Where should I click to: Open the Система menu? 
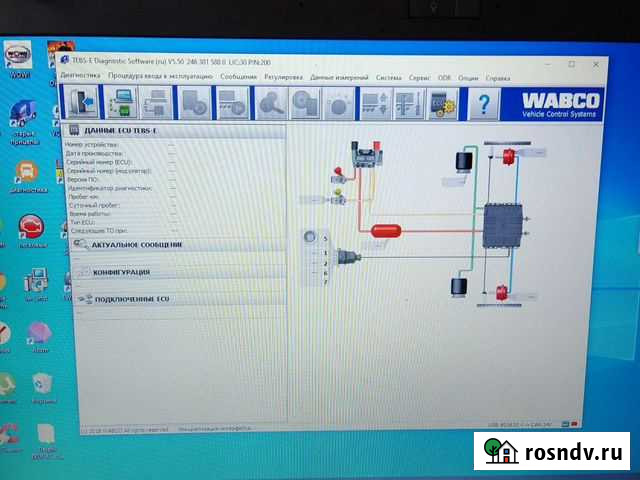click(389, 78)
